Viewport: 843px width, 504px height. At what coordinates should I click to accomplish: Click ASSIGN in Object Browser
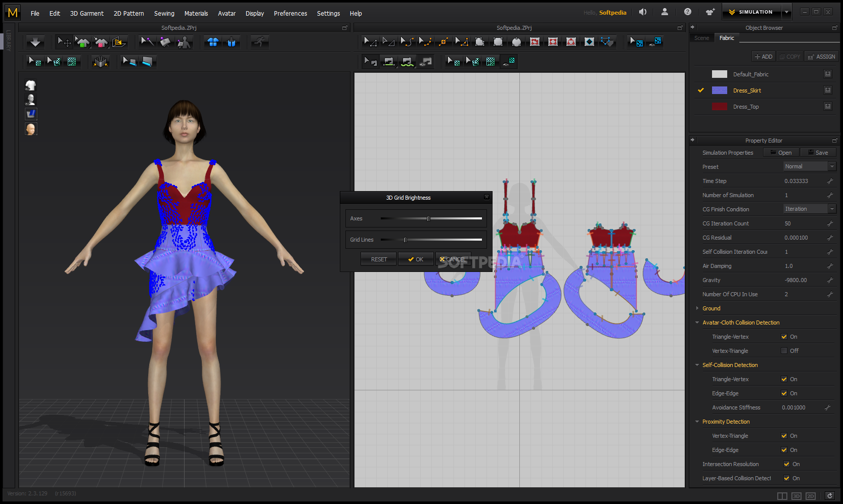822,57
